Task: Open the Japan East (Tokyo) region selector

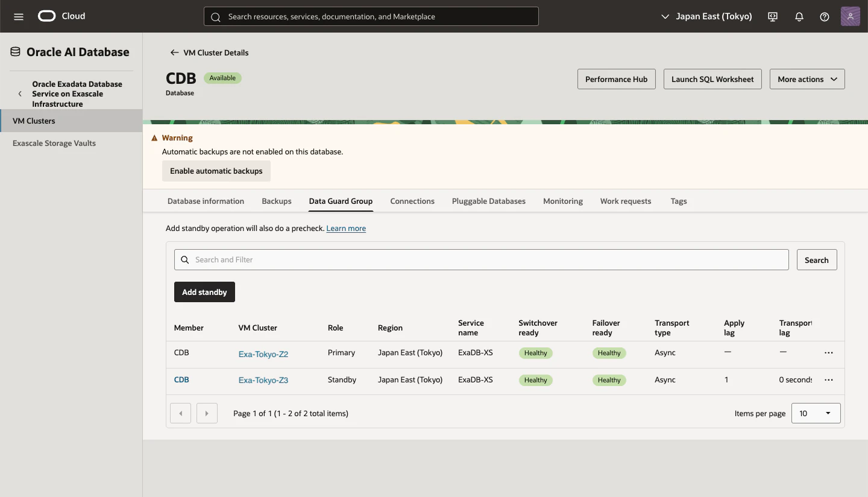Action: click(706, 16)
